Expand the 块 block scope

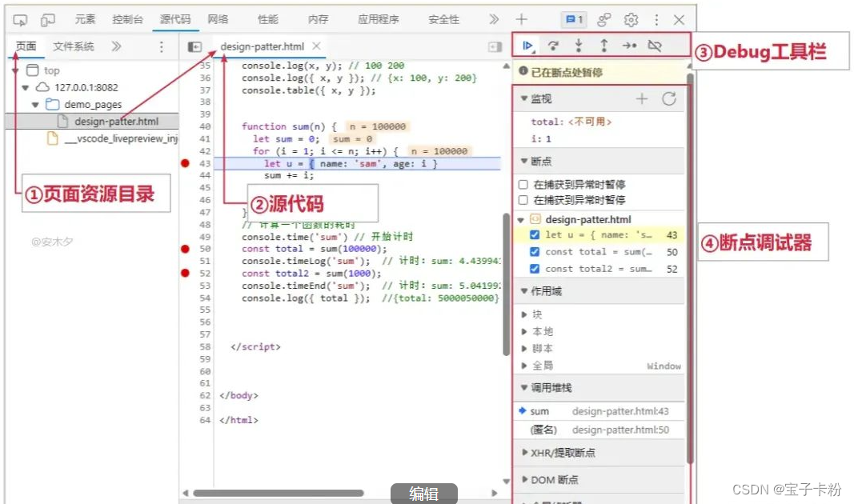coord(524,314)
